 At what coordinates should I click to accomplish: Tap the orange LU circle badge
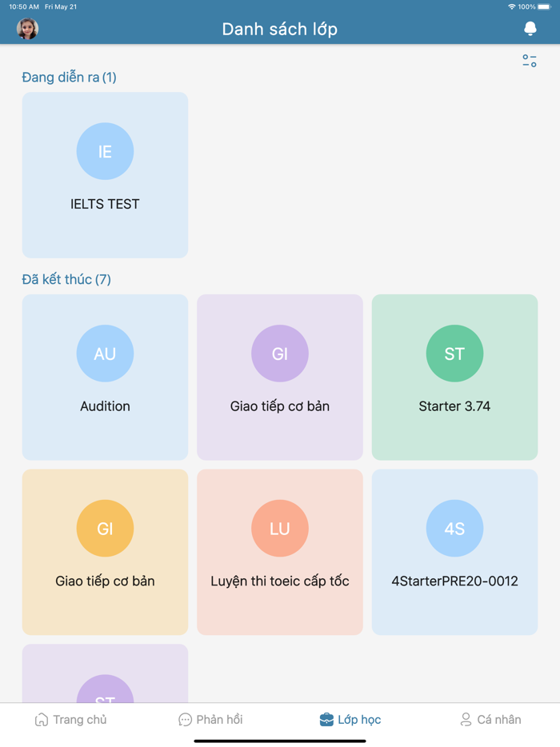(x=279, y=529)
